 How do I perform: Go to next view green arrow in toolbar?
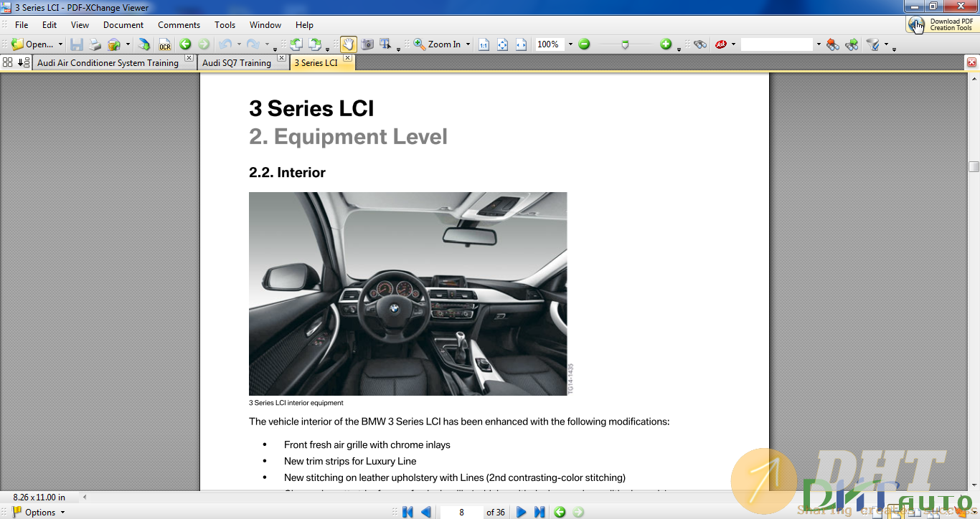[x=204, y=44]
